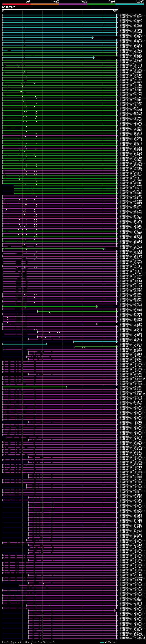146x644 pixels.
Task: Open hit UniRef100_A9PEU2
Action: 131,30
